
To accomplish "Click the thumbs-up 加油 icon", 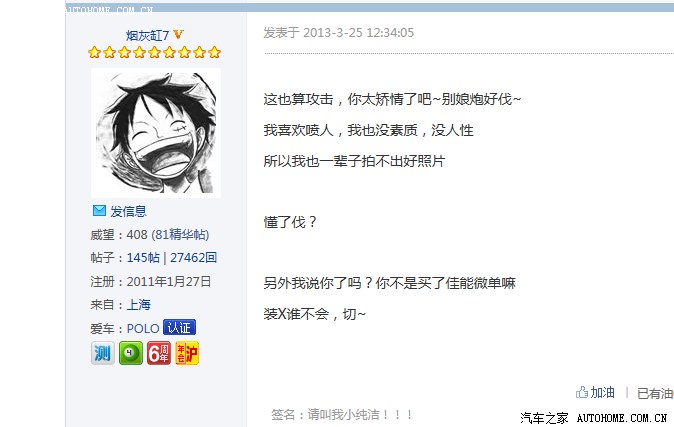I will point(582,392).
